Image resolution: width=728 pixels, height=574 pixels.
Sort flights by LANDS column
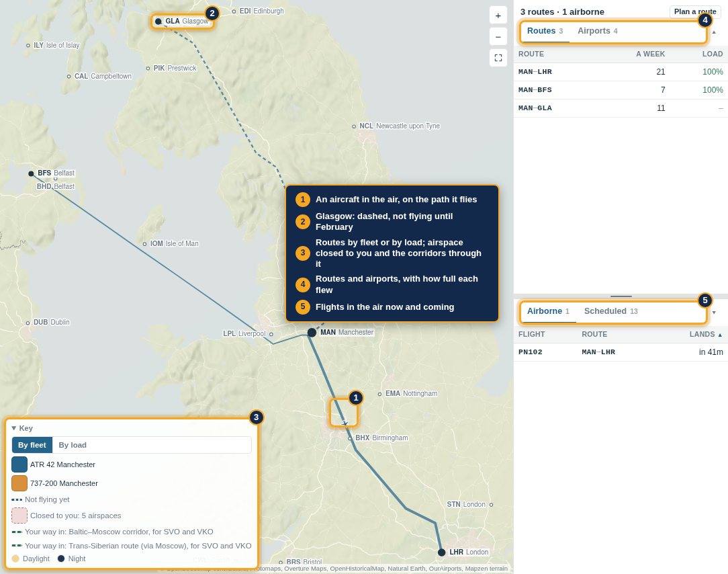[x=706, y=334]
